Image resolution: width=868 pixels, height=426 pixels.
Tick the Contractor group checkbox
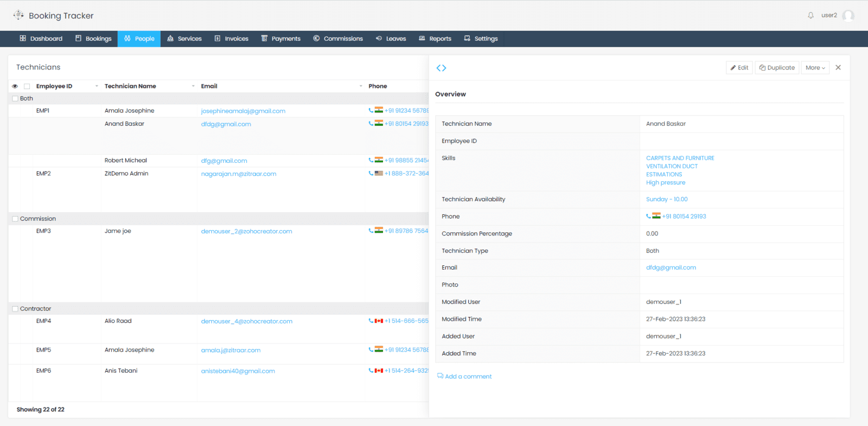coord(15,309)
